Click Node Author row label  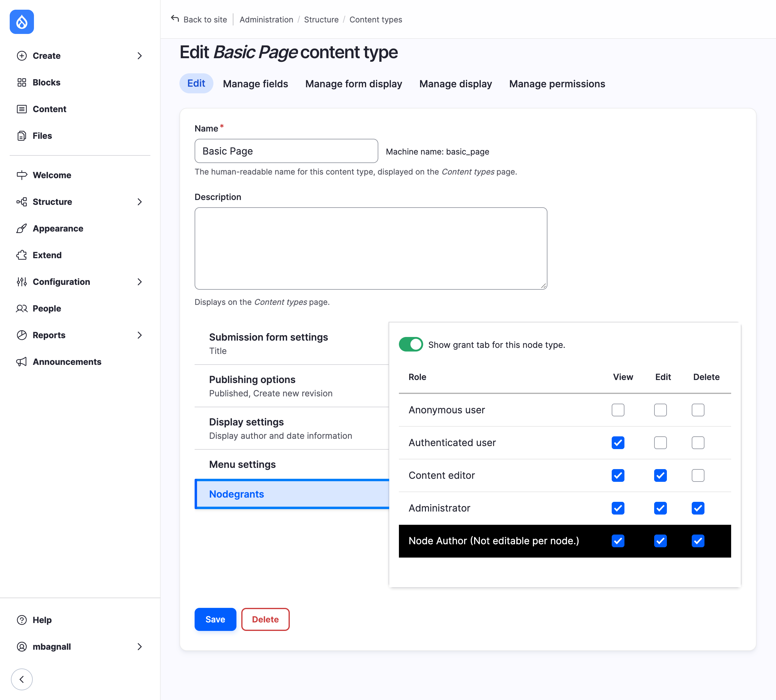[493, 541]
